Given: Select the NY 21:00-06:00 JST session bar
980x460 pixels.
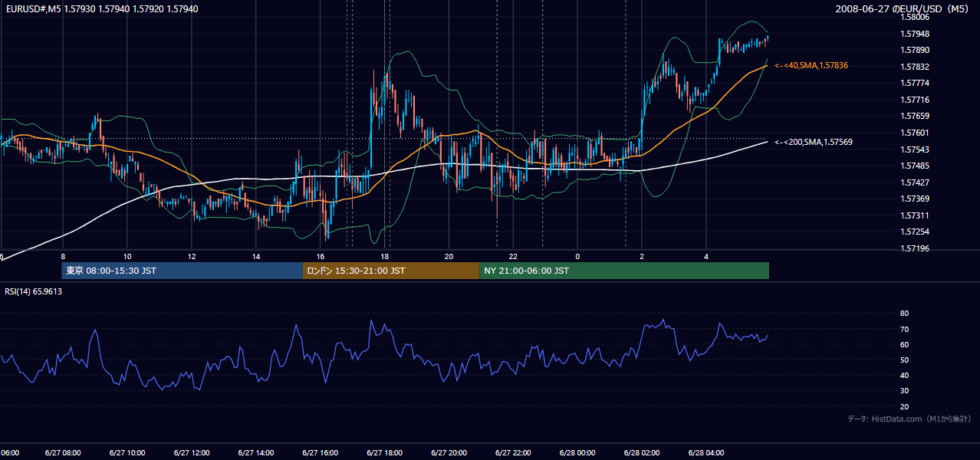Looking at the screenshot, I should tap(624, 271).
